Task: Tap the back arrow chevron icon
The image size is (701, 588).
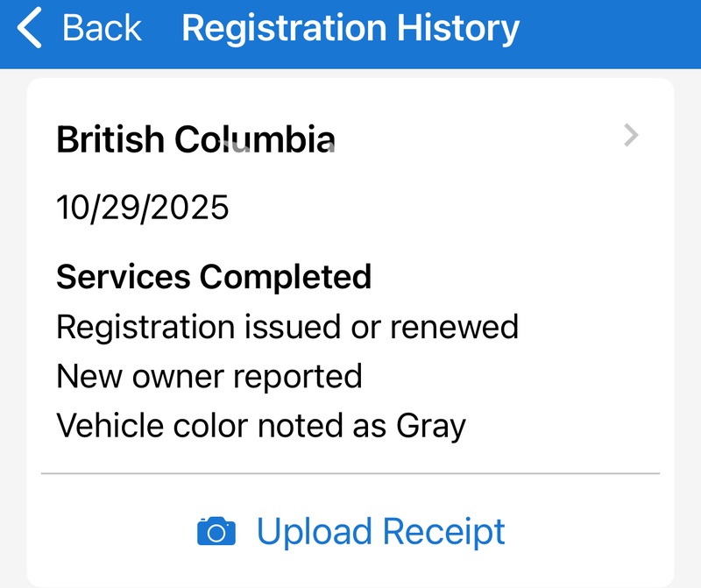Action: tap(31, 29)
